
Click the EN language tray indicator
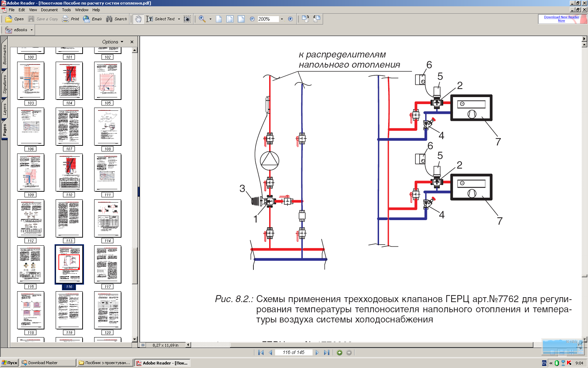[x=544, y=363]
